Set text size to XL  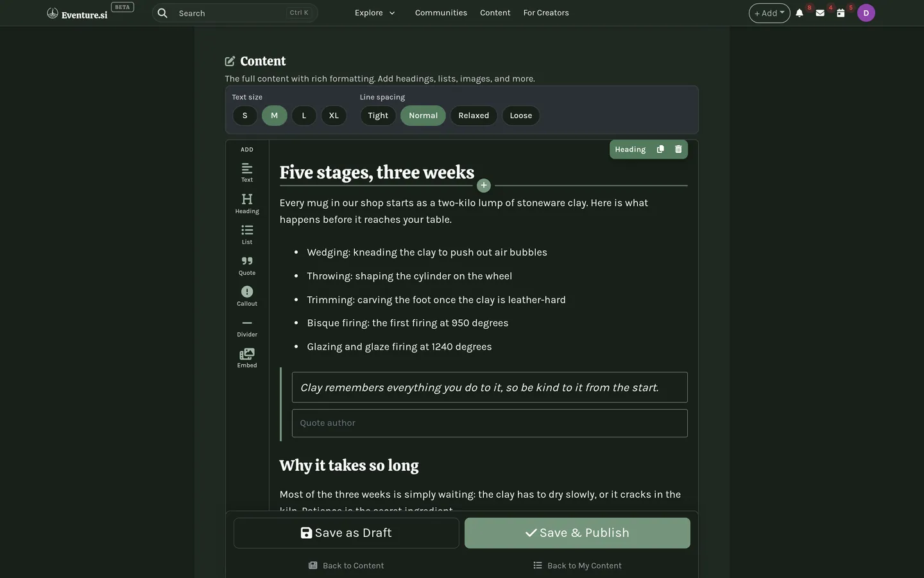[334, 116]
